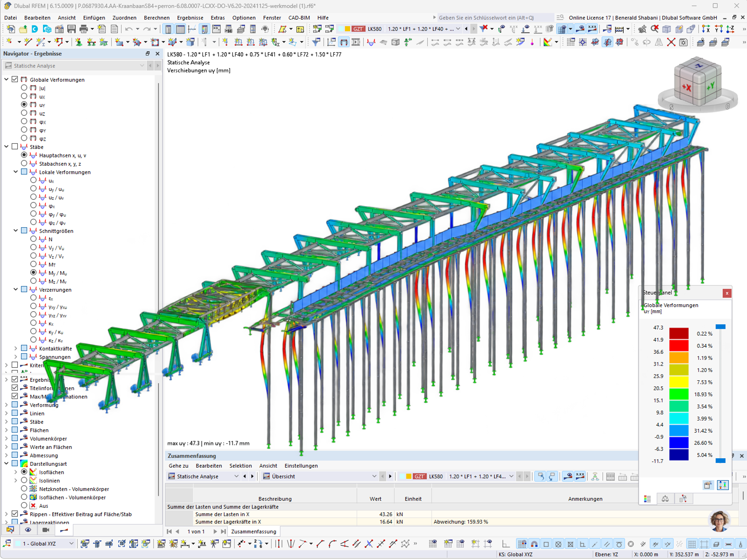Click the save (floppy disk) icon

tap(71, 29)
